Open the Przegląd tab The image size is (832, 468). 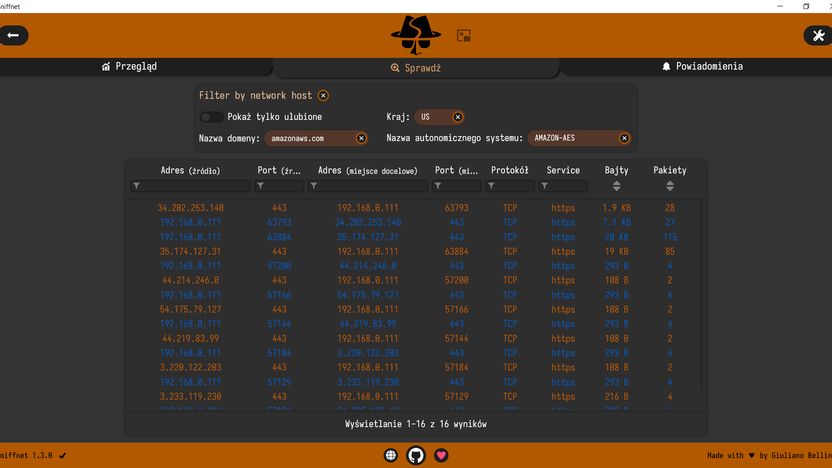point(129,66)
